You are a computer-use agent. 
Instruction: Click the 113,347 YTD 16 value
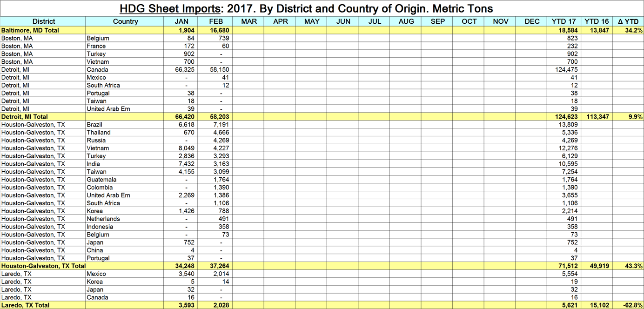tap(596, 117)
